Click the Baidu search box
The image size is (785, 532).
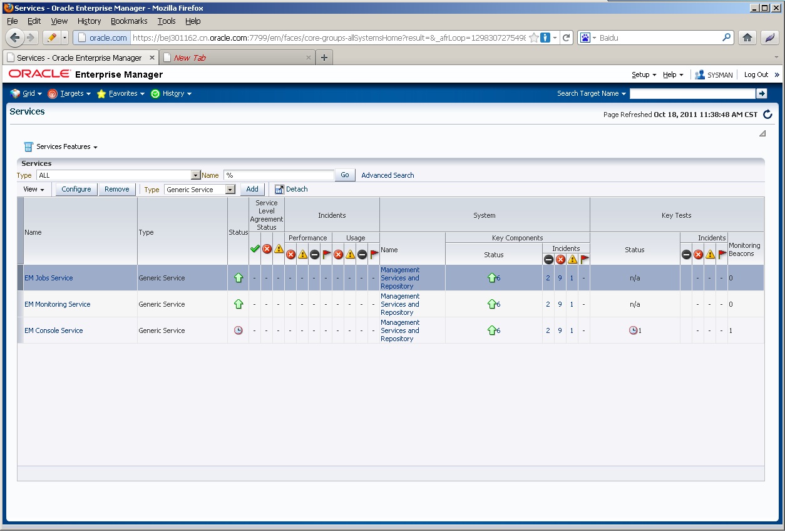pyautogui.click(x=659, y=38)
